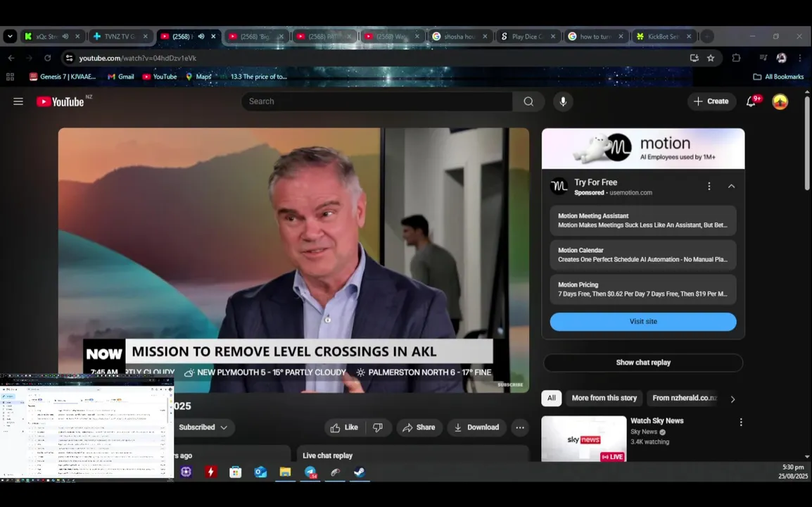
Task: Open the Watch Sky News thumbnail
Action: coord(583,439)
